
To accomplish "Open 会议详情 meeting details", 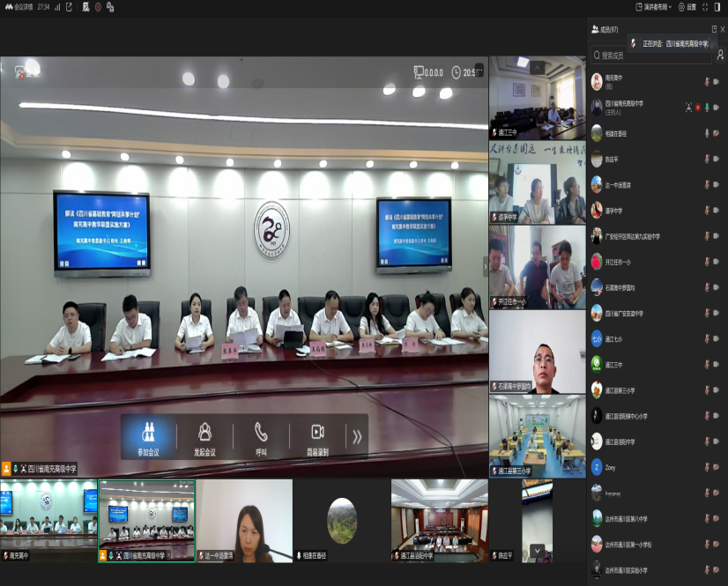I will tap(19, 7).
